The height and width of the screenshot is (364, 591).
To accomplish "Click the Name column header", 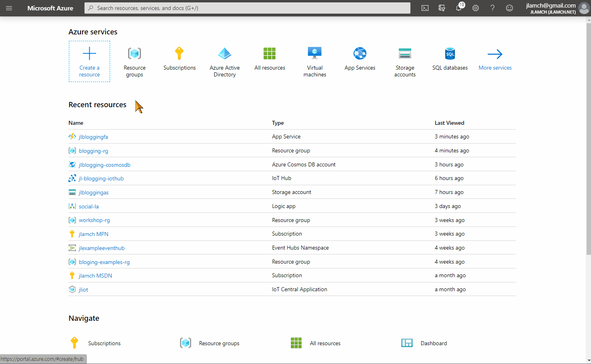I will pos(76,123).
